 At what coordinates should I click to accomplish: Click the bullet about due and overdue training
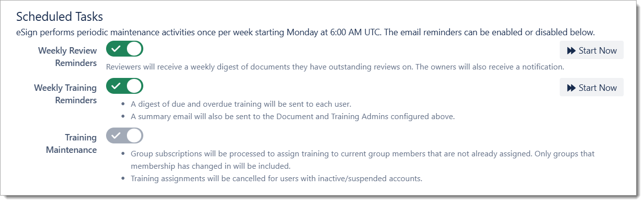[241, 104]
